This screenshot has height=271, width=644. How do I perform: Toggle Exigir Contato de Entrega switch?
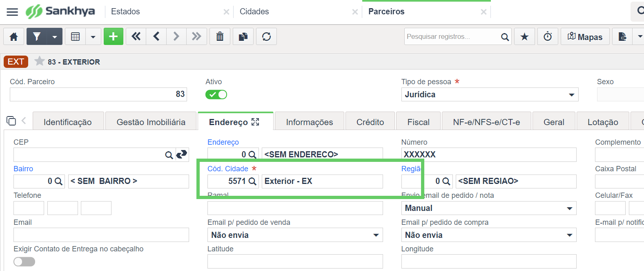click(x=24, y=262)
